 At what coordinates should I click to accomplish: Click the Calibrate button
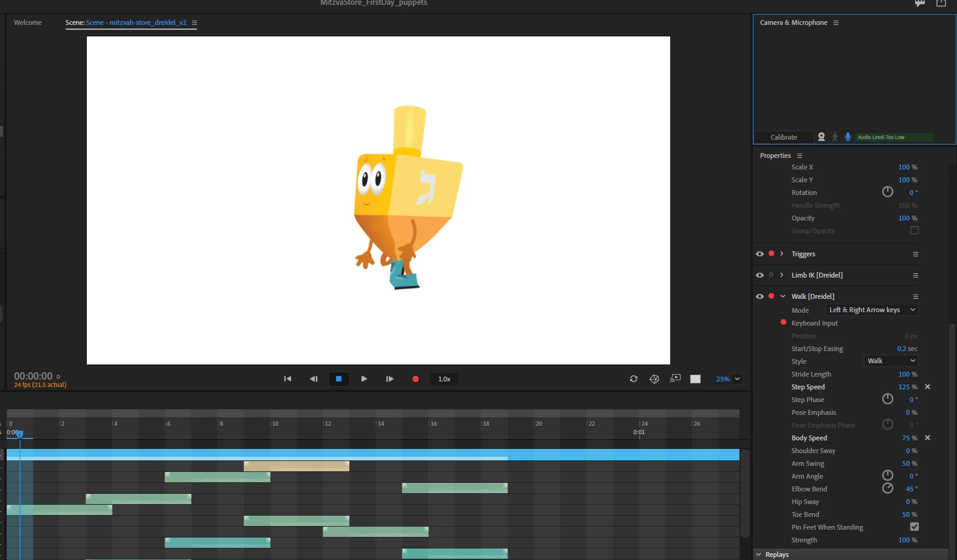click(784, 137)
